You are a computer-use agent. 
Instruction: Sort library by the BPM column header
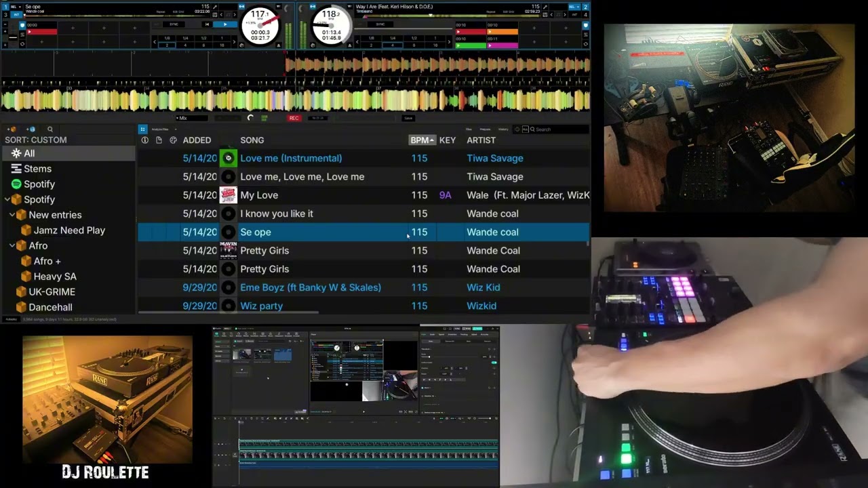[422, 140]
